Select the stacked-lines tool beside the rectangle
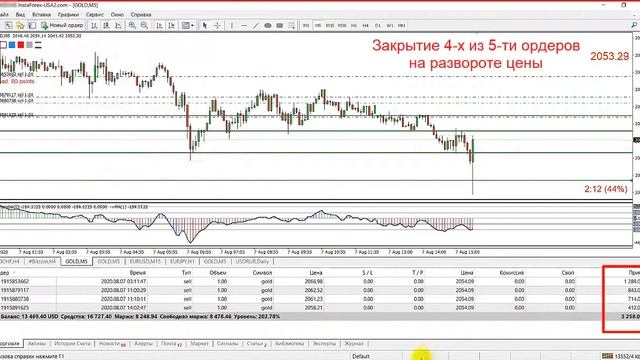Viewport: 640px width, 360px height. (x=292, y=25)
